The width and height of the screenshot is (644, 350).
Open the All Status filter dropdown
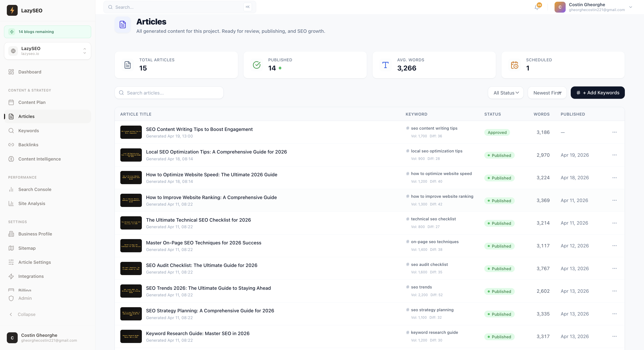point(506,92)
